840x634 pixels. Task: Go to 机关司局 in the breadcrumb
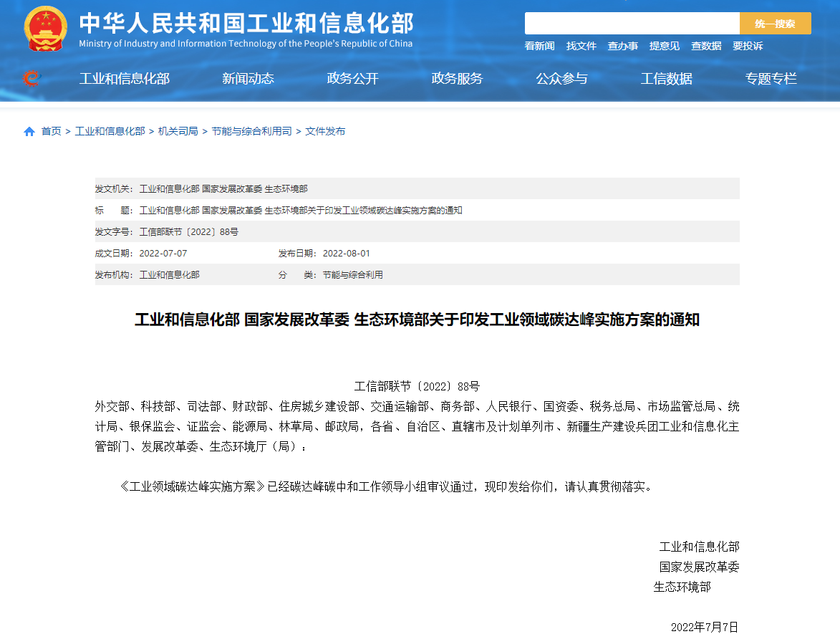(x=178, y=132)
